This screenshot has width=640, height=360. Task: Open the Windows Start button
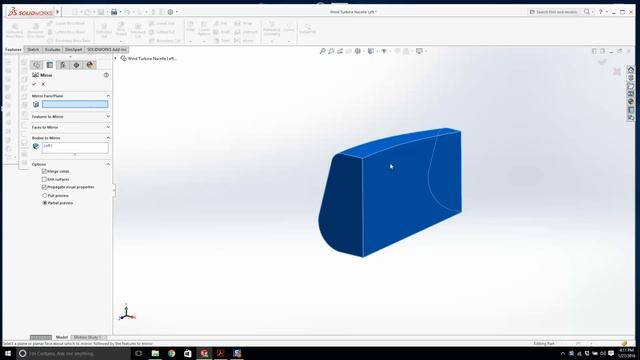tap(8, 353)
